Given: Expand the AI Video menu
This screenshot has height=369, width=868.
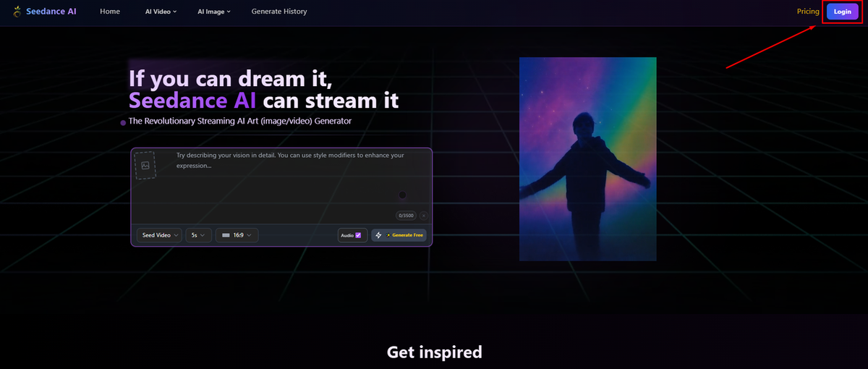Looking at the screenshot, I should click(x=161, y=12).
